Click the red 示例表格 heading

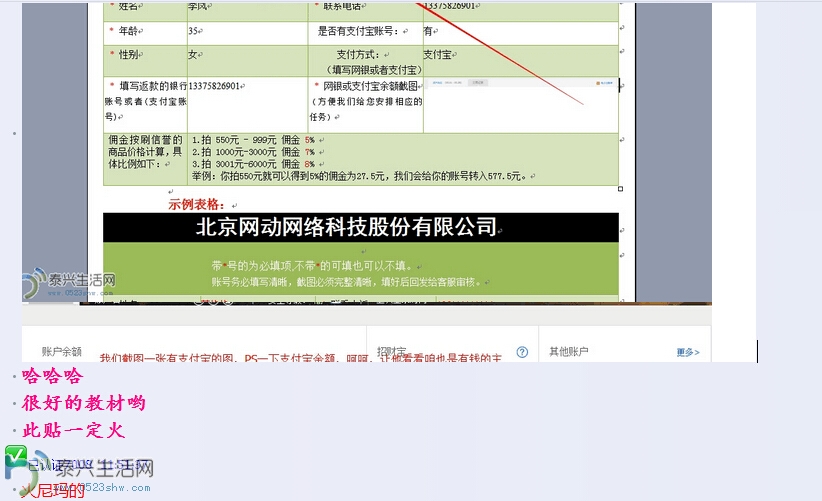click(x=204, y=204)
